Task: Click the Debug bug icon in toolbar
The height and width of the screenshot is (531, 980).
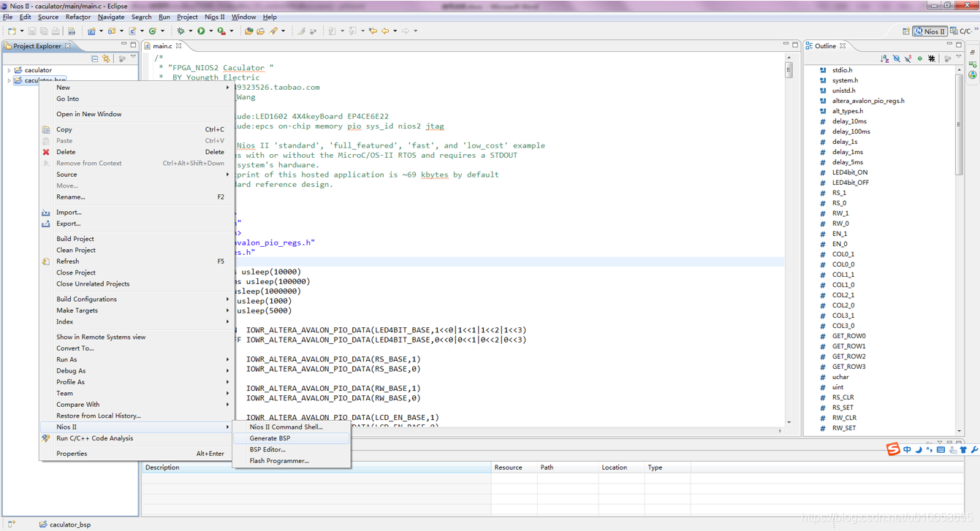Action: click(181, 31)
